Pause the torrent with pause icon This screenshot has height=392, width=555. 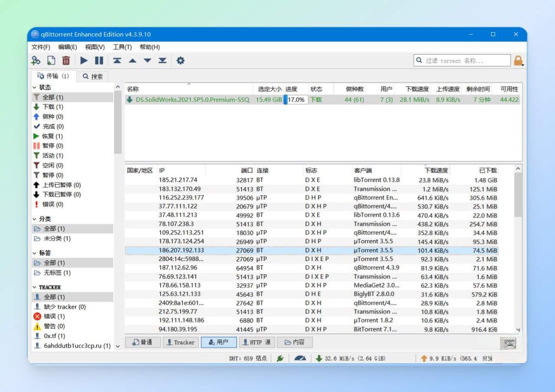98,61
